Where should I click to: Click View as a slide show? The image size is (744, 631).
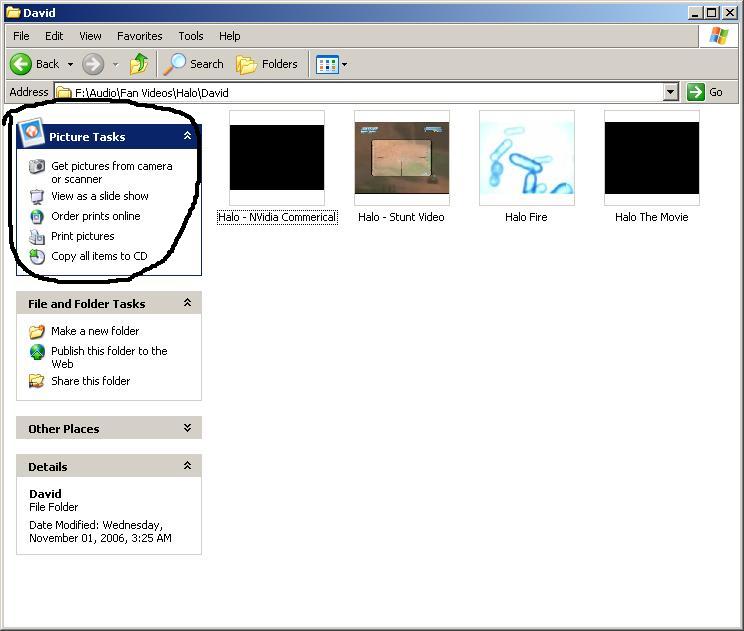coord(100,196)
